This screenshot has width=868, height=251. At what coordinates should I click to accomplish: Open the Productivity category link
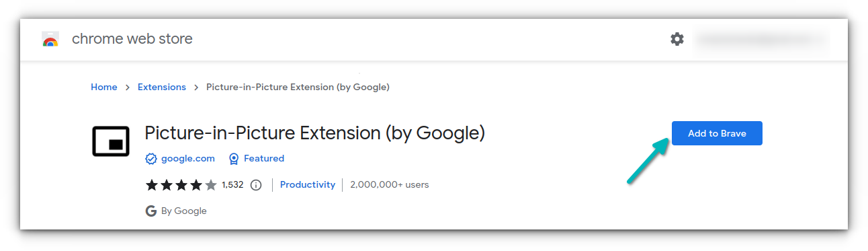click(x=308, y=184)
